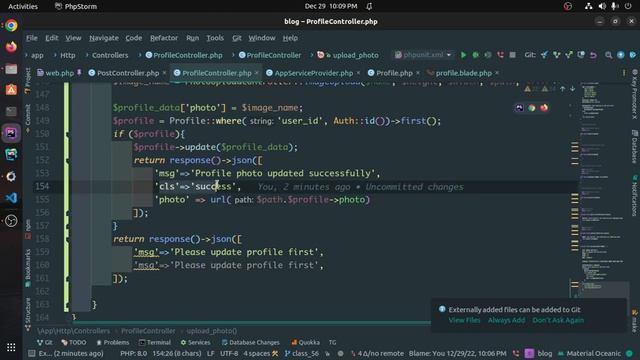The width and height of the screenshot is (640, 360).
Task: Show Applications grid in dock
Action: click(11, 347)
